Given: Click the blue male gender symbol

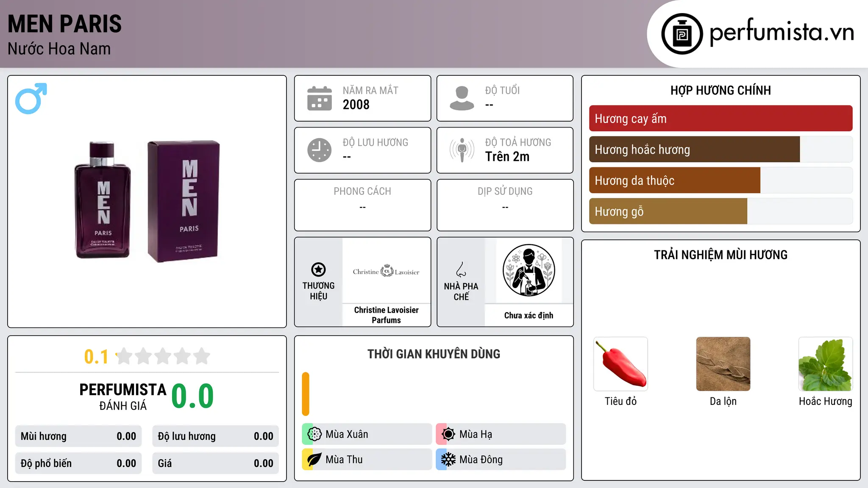Looking at the screenshot, I should [x=31, y=98].
